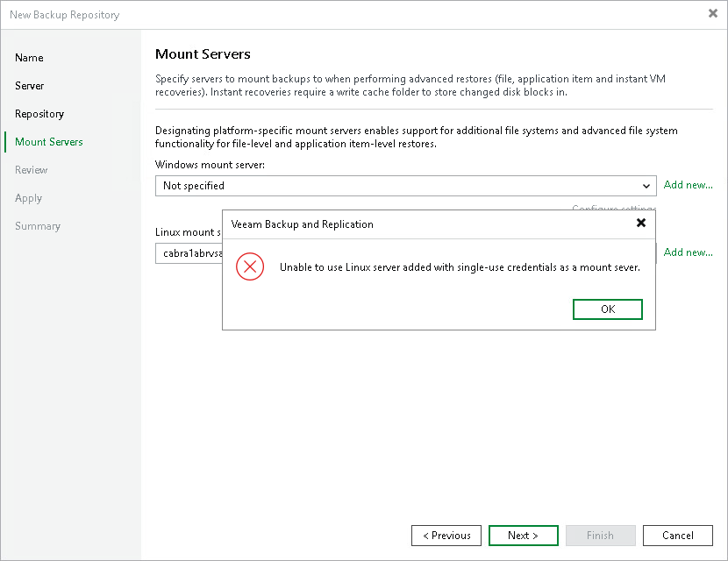
Task: Select the Summary wizard step
Action: [x=38, y=226]
